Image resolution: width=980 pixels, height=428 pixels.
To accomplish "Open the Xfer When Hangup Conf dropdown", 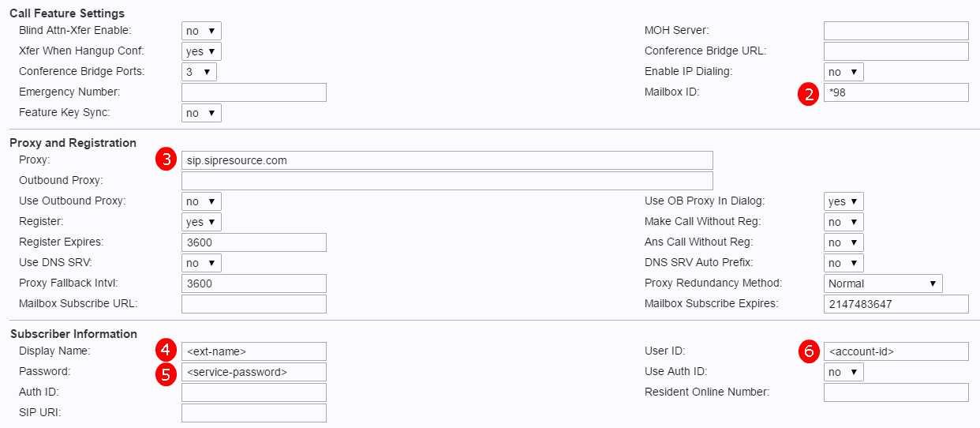I will click(201, 51).
